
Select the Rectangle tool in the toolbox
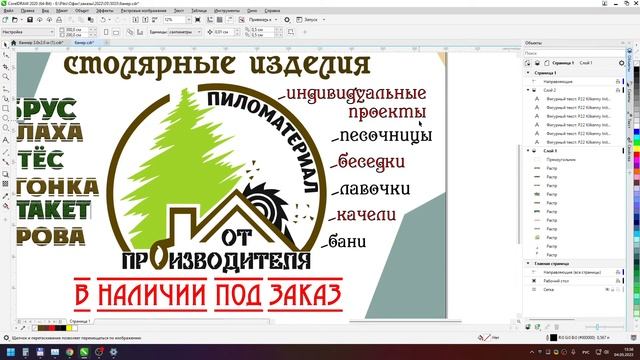click(x=6, y=108)
